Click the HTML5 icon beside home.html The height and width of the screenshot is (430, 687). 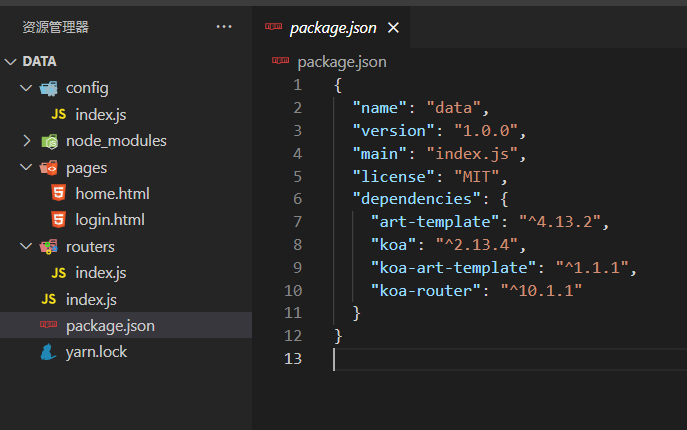58,194
